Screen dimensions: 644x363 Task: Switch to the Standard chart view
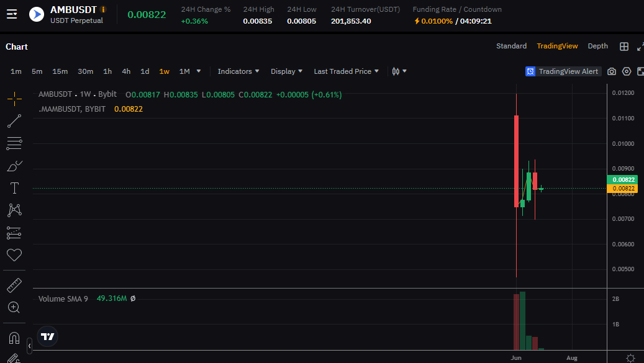point(511,46)
